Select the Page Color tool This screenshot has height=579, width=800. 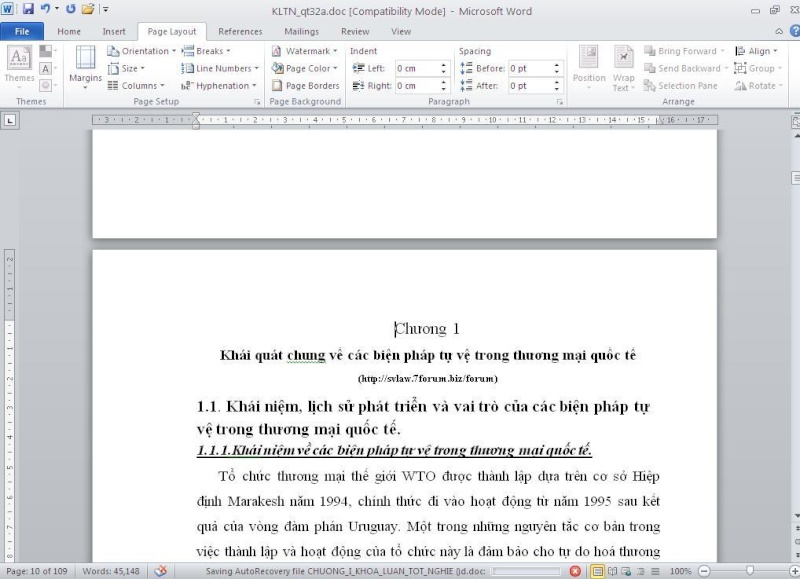(303, 67)
